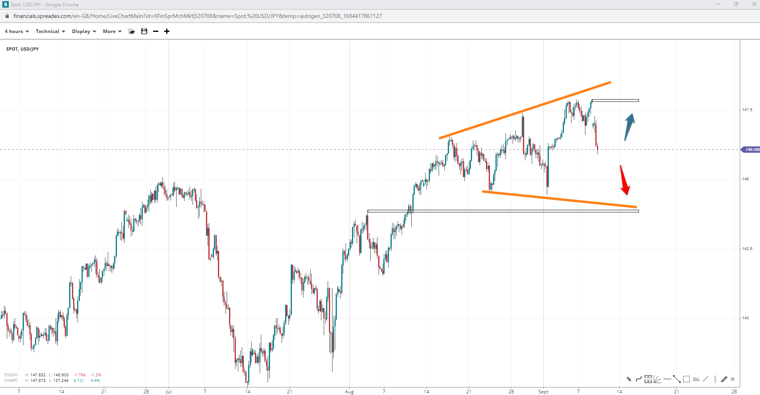Click the current price label on axis
Viewport: 760px width, 395px height.
click(x=751, y=150)
